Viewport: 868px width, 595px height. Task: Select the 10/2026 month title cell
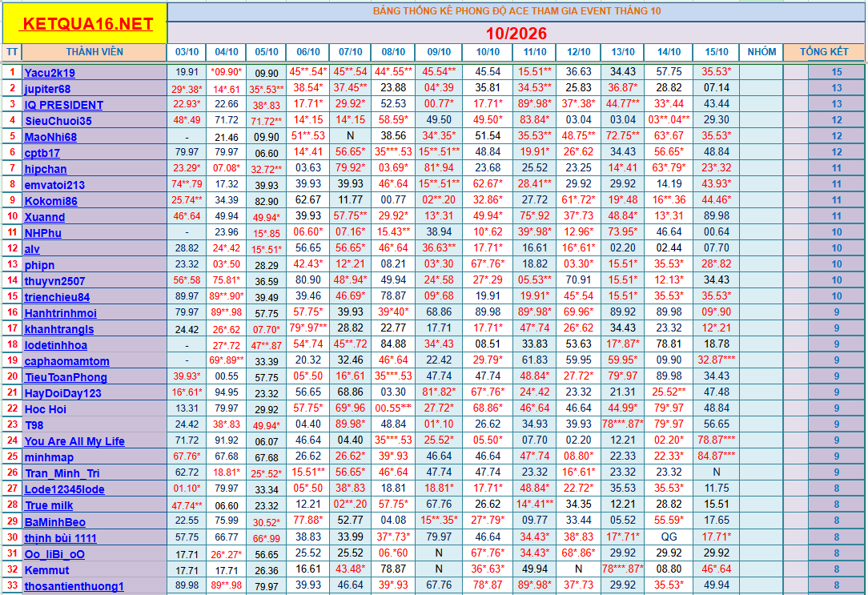[x=516, y=33]
